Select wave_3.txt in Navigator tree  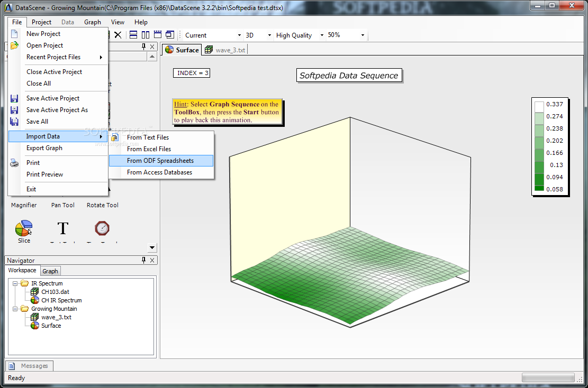click(x=56, y=317)
